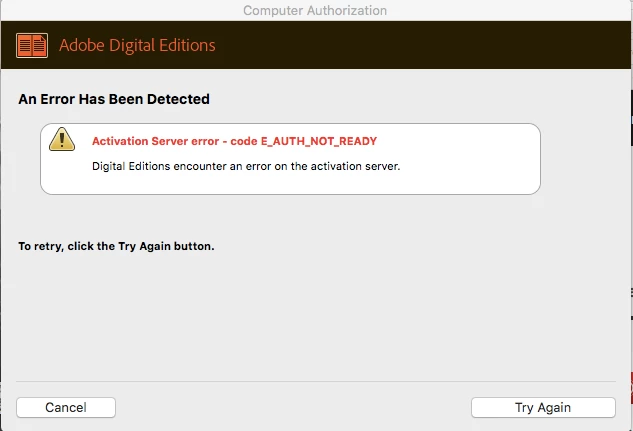Viewport: 633px width, 431px height.
Task: Click the Adobe Digital Editions header text
Action: [137, 45]
